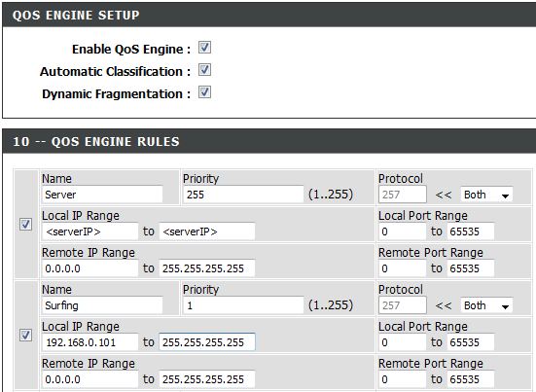Click Surfing Remote Port Range end 65535
This screenshot has height=392, width=536.
click(x=471, y=379)
